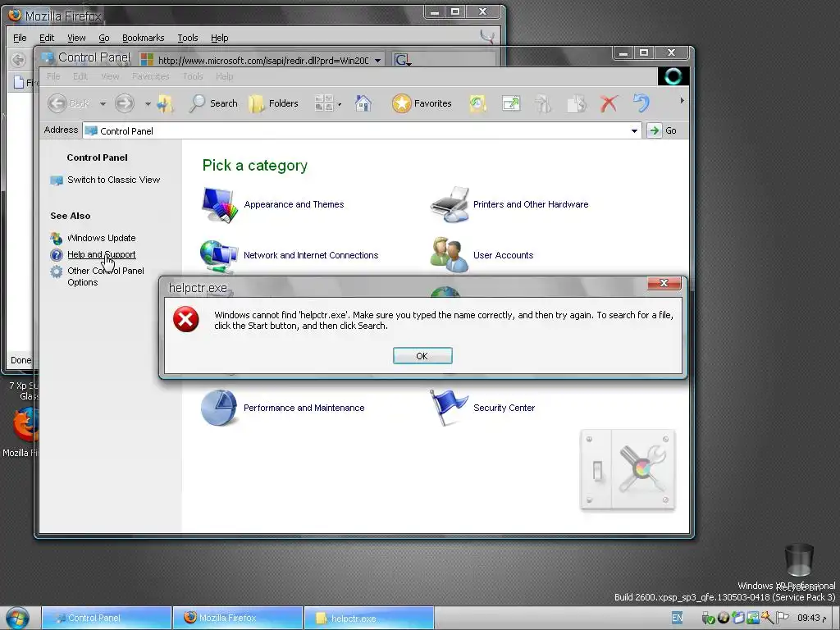840x630 pixels.
Task: Click the Performance pie chart icon
Action: tap(219, 408)
